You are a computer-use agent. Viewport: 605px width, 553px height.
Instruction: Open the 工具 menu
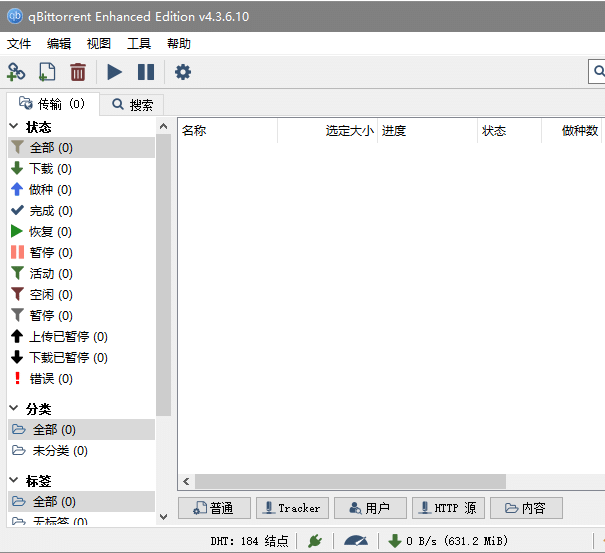click(x=139, y=44)
